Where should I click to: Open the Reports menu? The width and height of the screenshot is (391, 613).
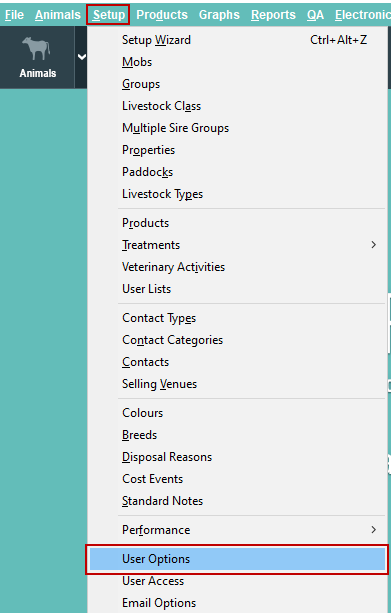tap(273, 15)
